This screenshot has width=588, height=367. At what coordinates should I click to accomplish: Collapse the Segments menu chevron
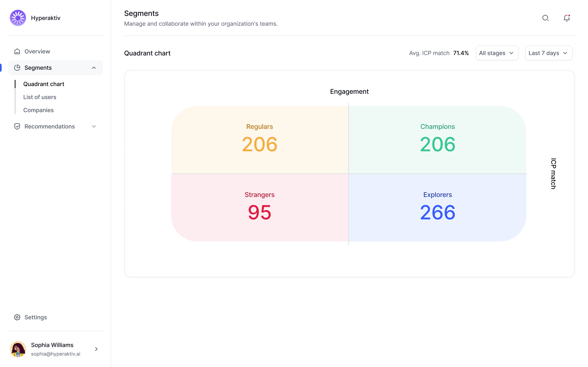[x=94, y=68]
